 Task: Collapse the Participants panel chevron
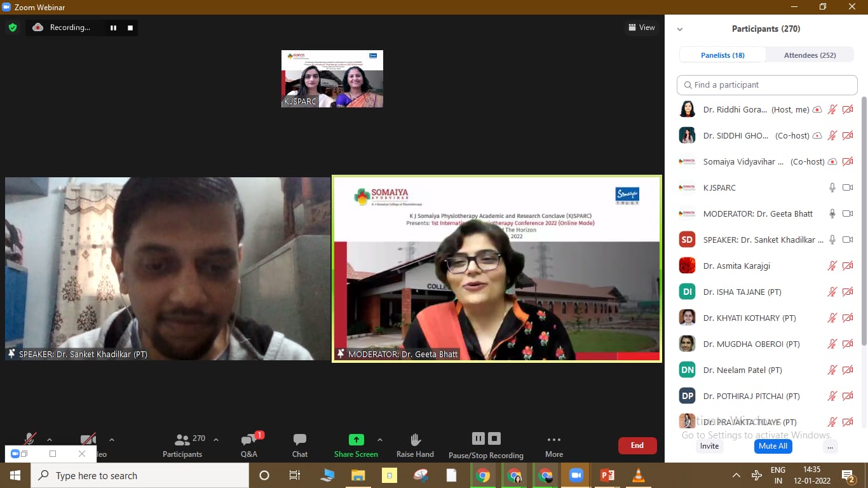tap(680, 29)
